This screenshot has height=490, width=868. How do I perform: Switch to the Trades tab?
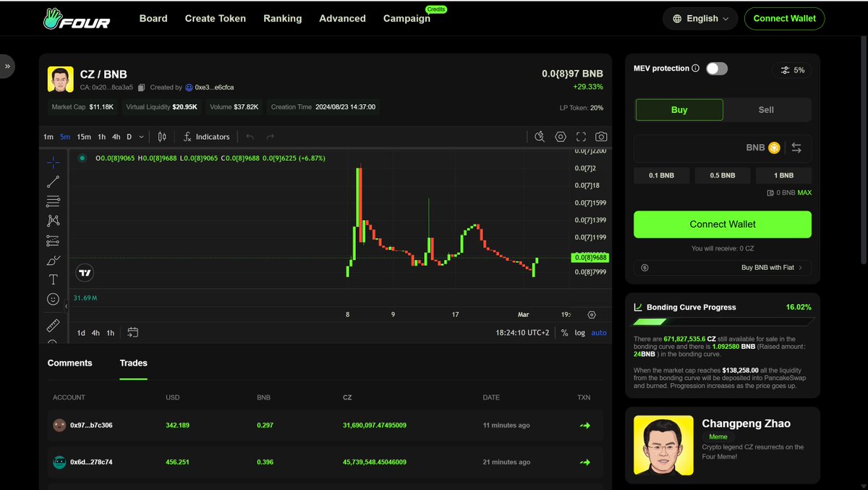click(133, 363)
